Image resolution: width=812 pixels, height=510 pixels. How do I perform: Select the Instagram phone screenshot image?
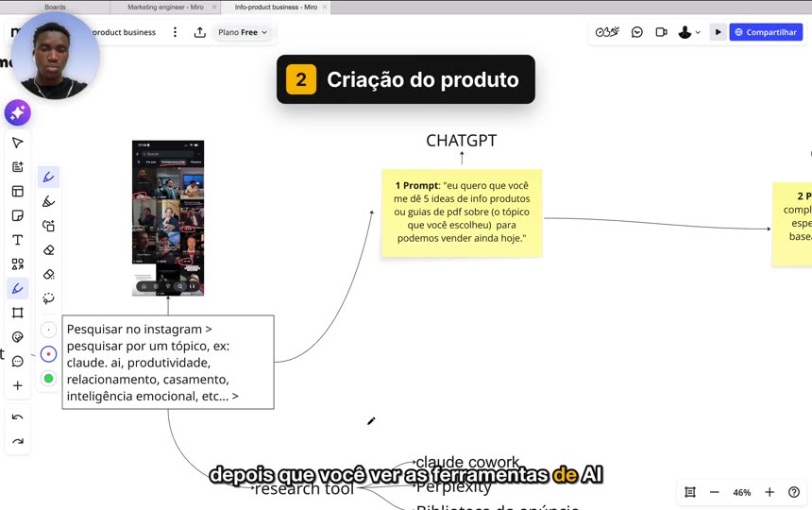point(168,218)
